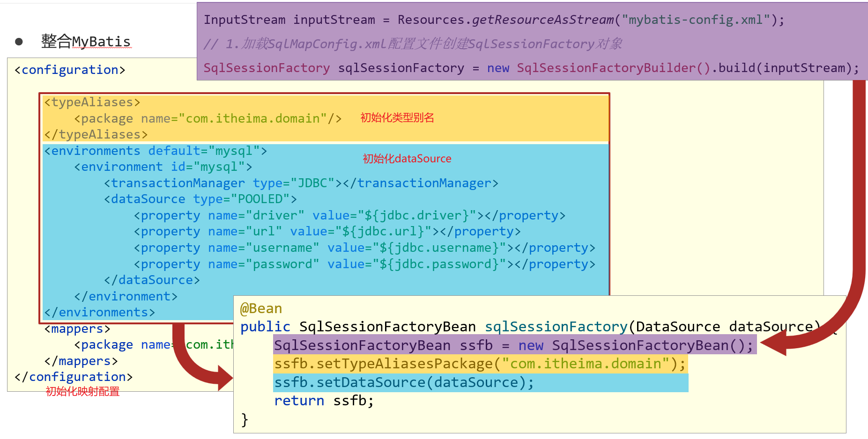Click the </configuration> closing tag
The height and width of the screenshot is (439, 868).
74,377
